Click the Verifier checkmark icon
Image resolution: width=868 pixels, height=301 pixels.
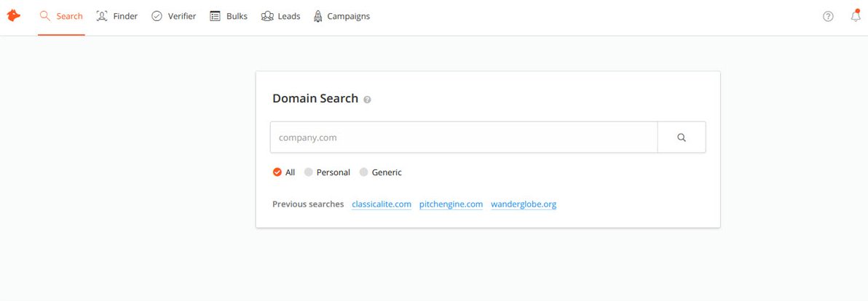[157, 16]
